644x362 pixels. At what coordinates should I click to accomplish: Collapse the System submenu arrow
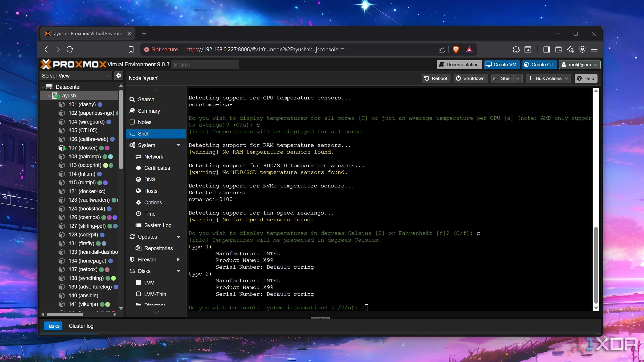[x=178, y=145]
